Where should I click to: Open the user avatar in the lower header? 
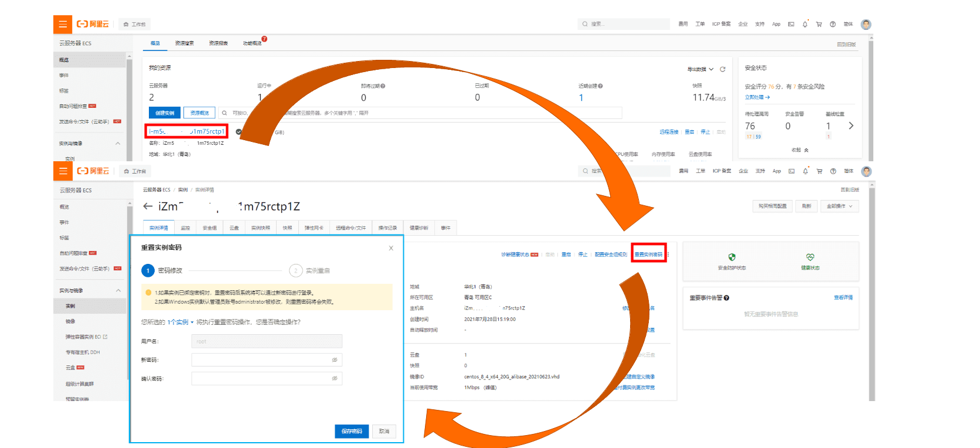coord(866,171)
